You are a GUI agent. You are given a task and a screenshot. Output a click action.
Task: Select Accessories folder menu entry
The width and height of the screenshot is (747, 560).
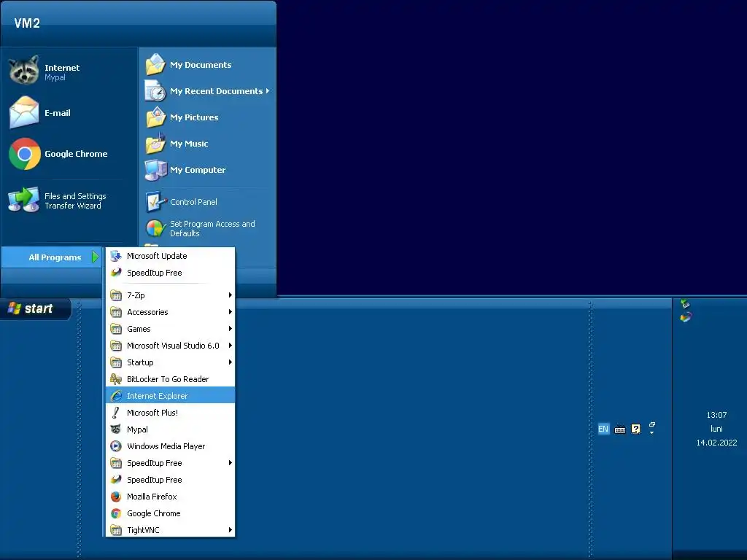[x=170, y=312]
